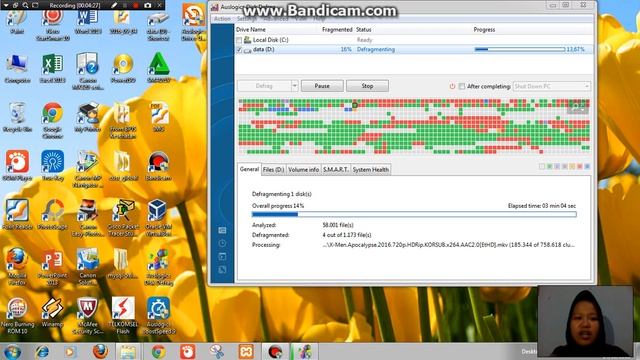This screenshot has height=360, width=640.
Task: Sort by Drive Name column header
Action: [x=251, y=29]
